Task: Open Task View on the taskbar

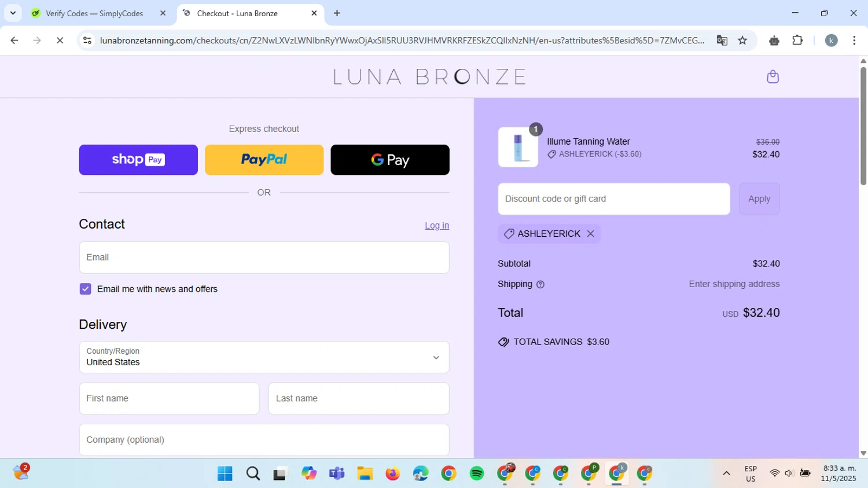Action: click(281, 474)
